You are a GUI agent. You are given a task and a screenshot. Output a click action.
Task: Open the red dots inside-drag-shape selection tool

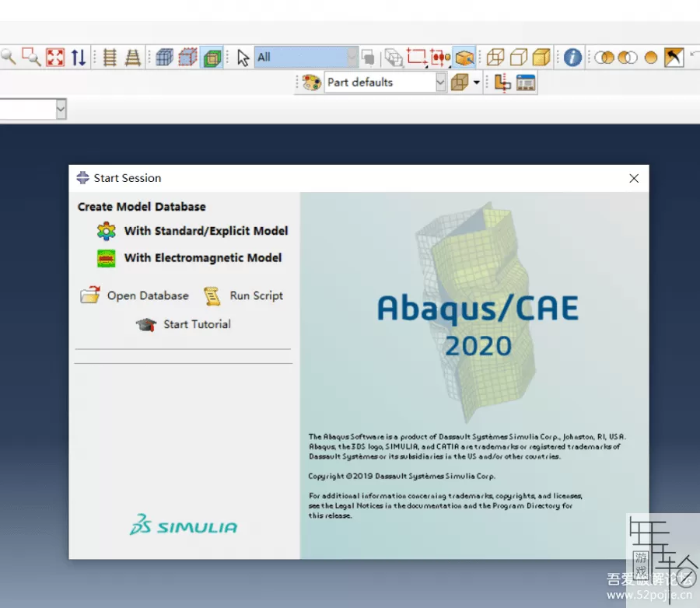(440, 58)
